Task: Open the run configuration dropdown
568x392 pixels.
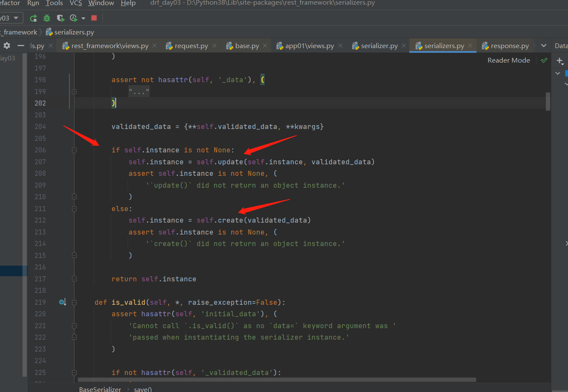Action: coord(11,18)
